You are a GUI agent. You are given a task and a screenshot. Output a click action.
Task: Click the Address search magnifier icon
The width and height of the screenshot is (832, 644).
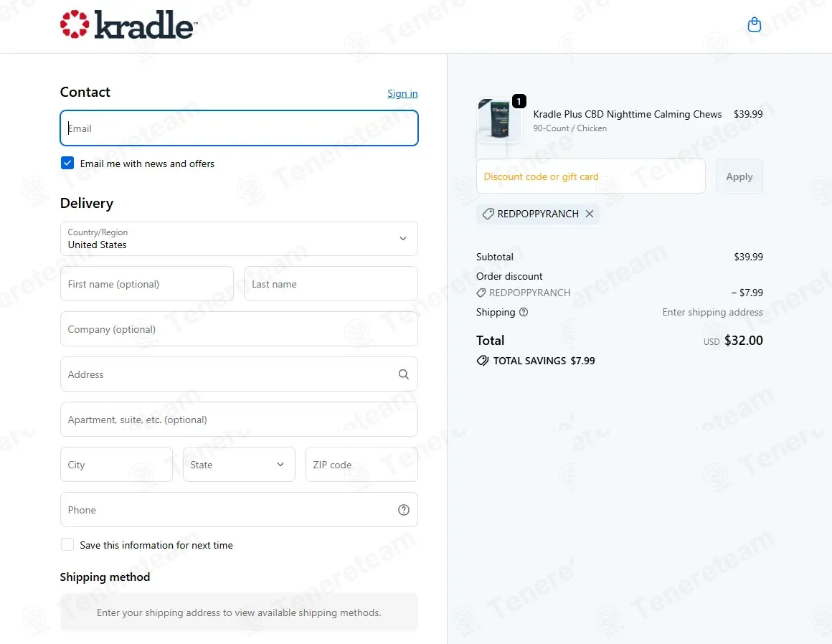tap(403, 374)
